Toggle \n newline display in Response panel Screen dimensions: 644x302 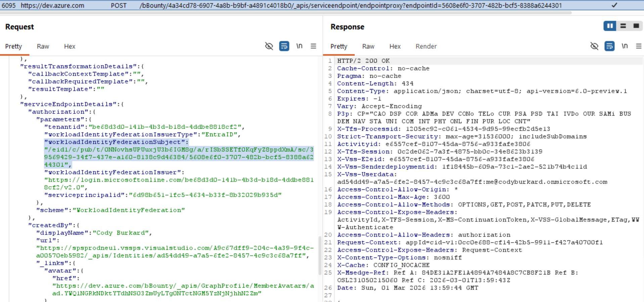(625, 46)
